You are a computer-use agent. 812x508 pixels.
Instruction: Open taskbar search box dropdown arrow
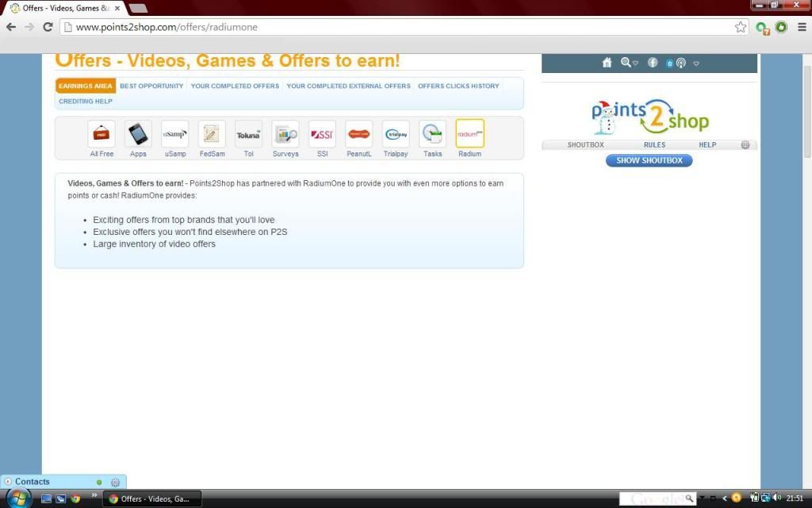click(703, 498)
